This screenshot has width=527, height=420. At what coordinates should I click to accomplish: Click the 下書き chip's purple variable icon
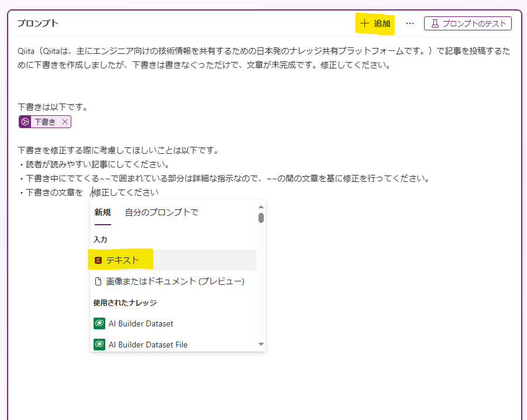coord(25,122)
